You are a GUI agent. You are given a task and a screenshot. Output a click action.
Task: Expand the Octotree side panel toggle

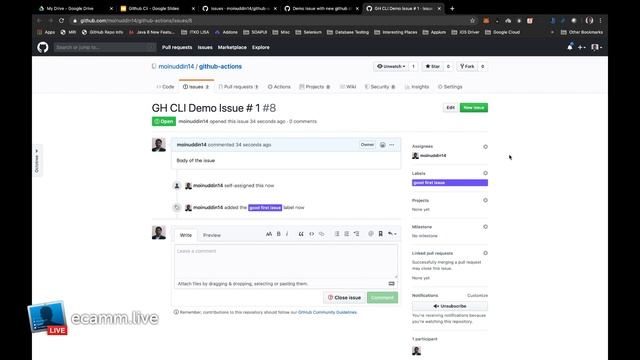point(37,160)
